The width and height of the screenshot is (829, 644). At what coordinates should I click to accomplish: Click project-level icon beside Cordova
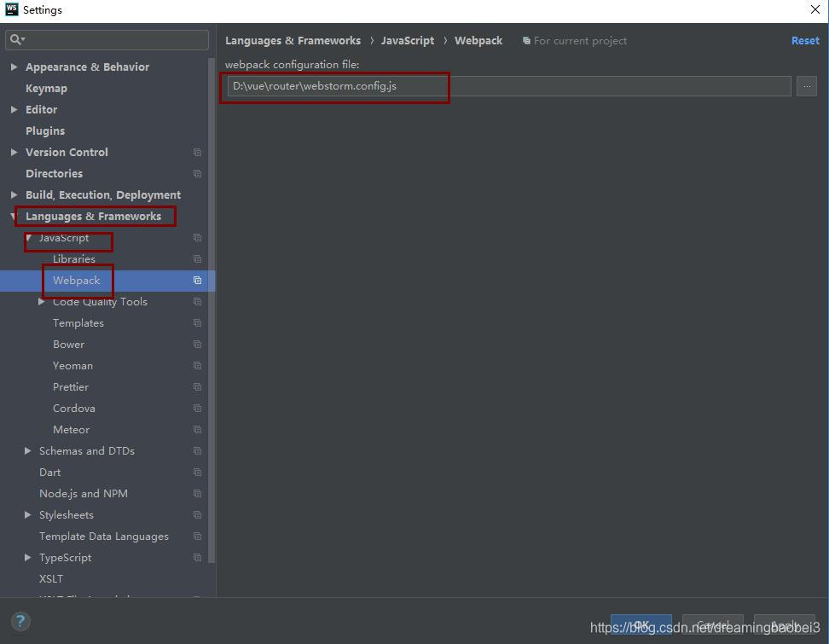pyautogui.click(x=197, y=409)
